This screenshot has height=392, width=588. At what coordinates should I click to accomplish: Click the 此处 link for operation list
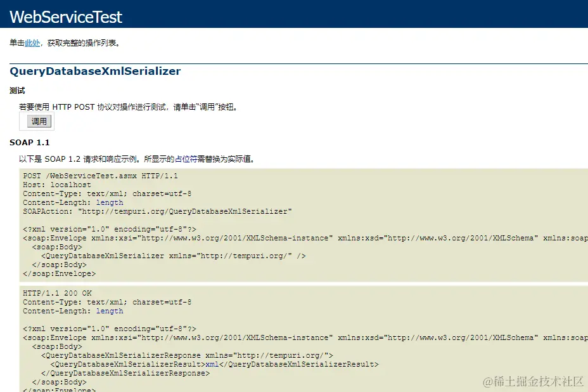[x=32, y=43]
